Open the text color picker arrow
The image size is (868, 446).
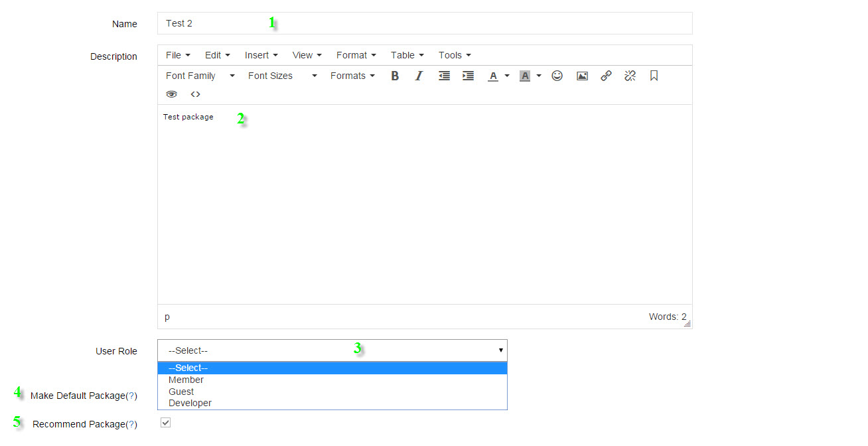507,76
